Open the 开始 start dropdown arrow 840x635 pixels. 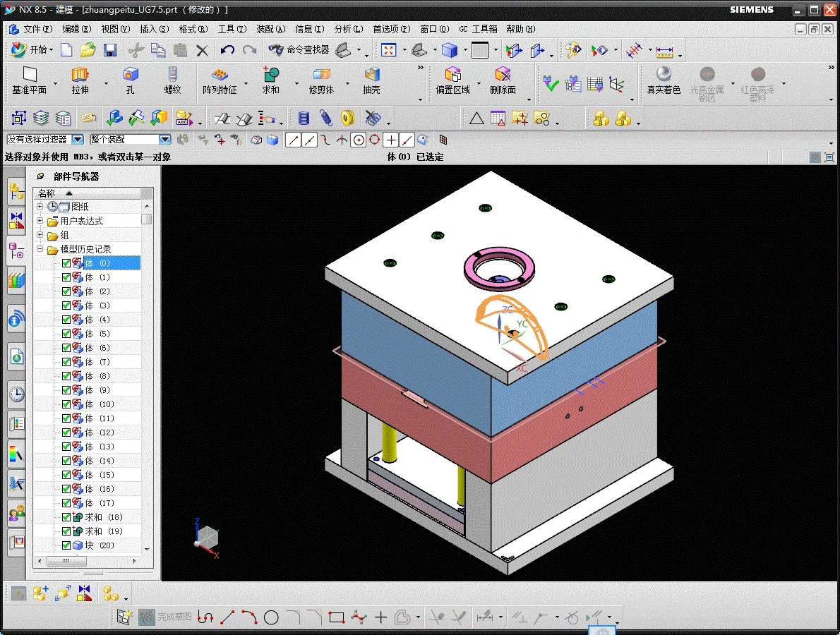tap(52, 50)
